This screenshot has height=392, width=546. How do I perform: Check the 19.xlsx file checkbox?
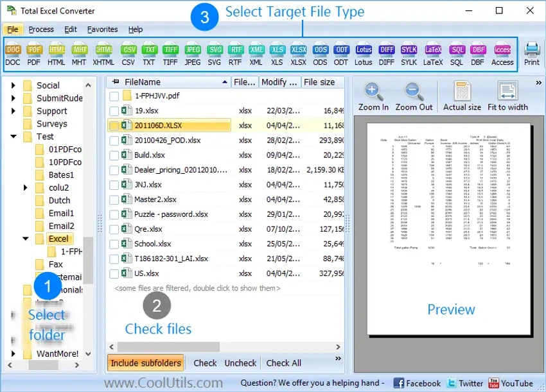click(114, 111)
